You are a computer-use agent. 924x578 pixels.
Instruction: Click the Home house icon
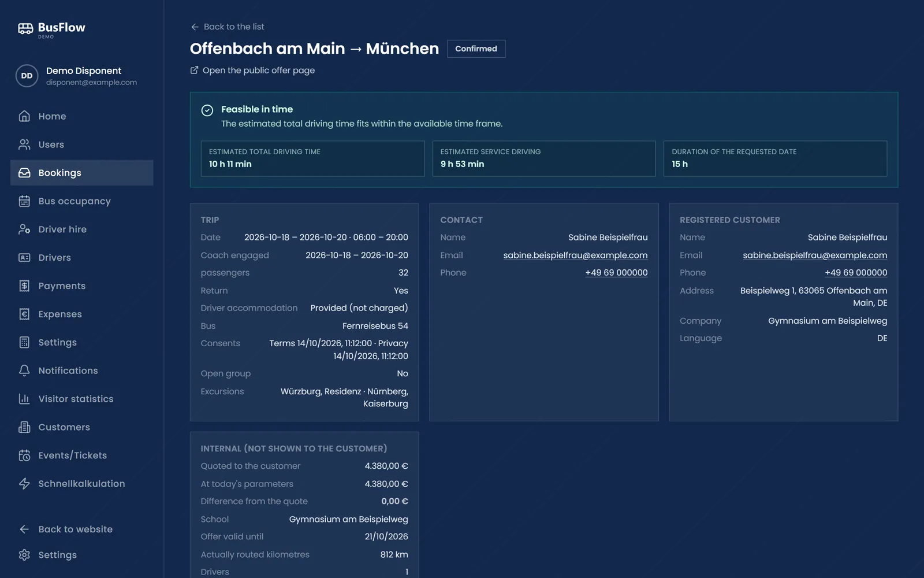click(24, 116)
